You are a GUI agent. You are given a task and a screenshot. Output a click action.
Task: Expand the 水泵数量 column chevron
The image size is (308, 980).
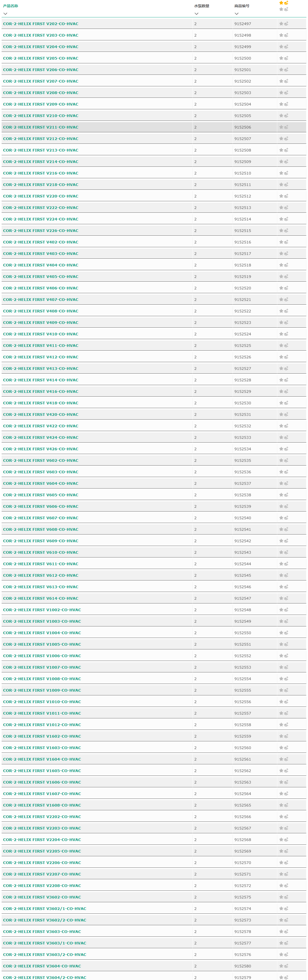tap(197, 14)
